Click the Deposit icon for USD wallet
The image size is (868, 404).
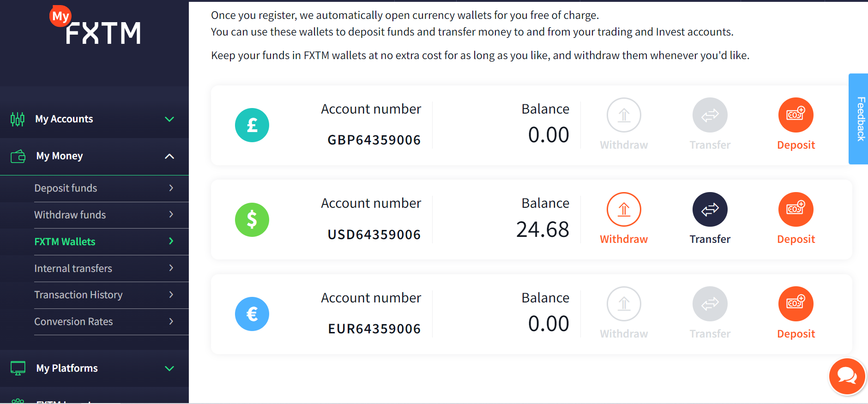[x=796, y=210]
